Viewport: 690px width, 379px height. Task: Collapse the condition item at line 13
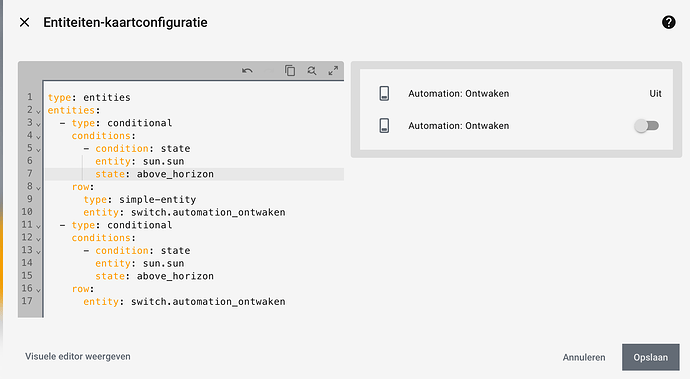[38, 252]
